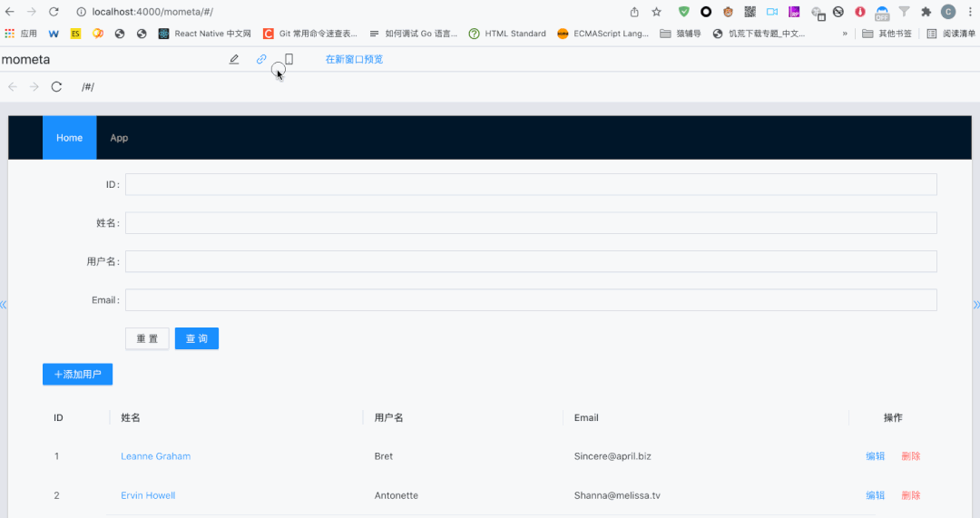Open HTML Standard bookmark
Image resolution: width=980 pixels, height=518 pixels.
pyautogui.click(x=507, y=34)
